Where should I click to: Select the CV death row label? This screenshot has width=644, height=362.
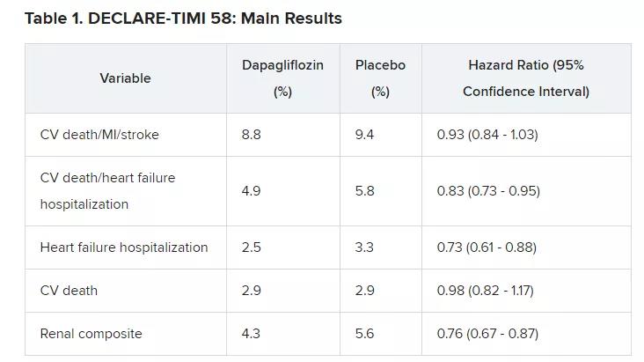pos(69,291)
